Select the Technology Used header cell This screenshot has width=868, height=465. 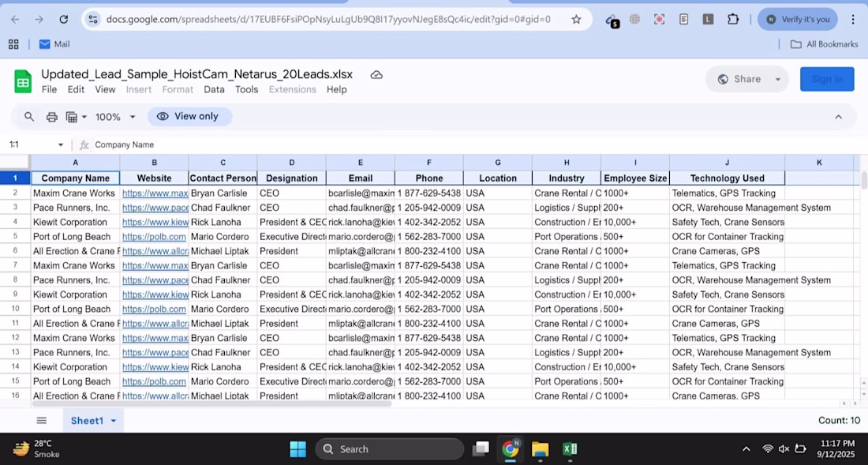pyautogui.click(x=727, y=178)
